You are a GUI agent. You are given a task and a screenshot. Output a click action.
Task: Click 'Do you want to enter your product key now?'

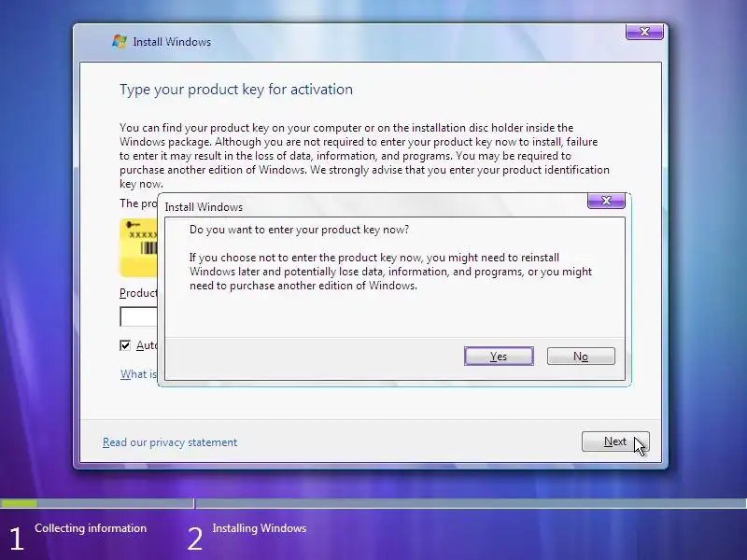point(299,230)
